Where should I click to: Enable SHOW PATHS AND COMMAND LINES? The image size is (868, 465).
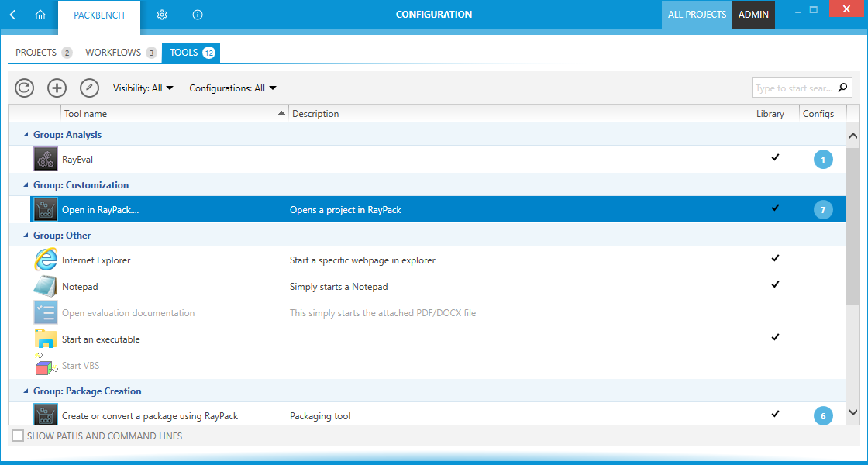[17, 436]
